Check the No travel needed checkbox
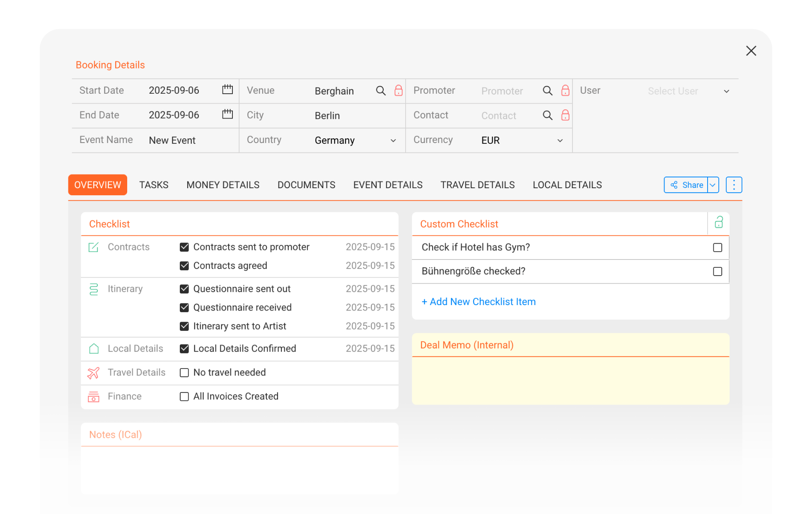 click(x=184, y=373)
